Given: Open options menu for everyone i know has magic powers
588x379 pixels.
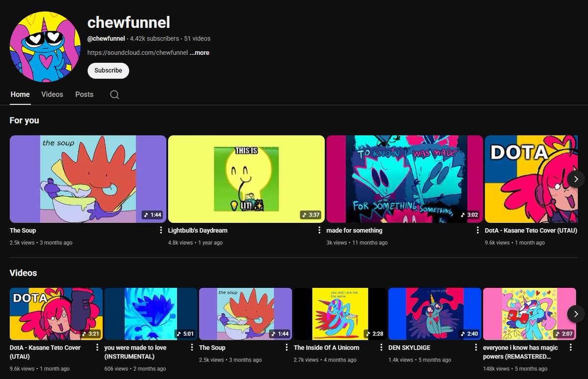Looking at the screenshot, I should click(571, 348).
